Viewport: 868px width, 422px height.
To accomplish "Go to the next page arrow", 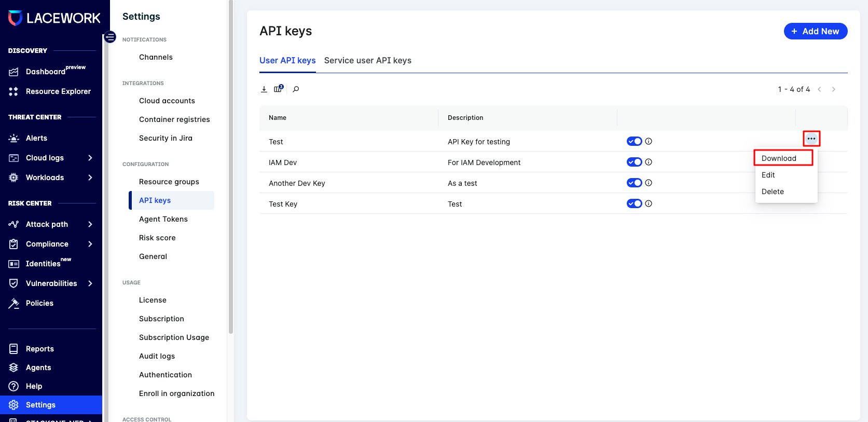I will (x=834, y=89).
